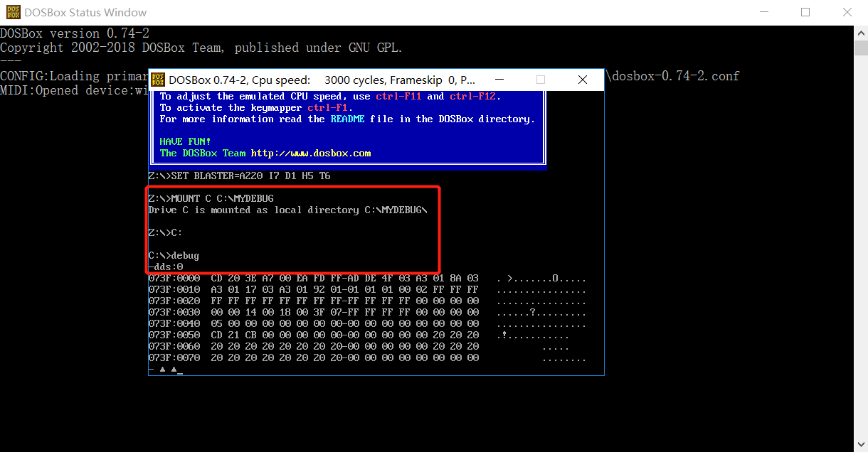
Task: Click the ctrl-F1 keymapper text
Action: click(x=327, y=107)
